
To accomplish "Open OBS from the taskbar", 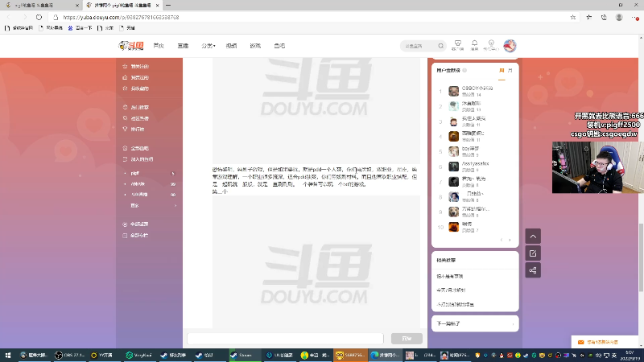I will click(x=70, y=355).
